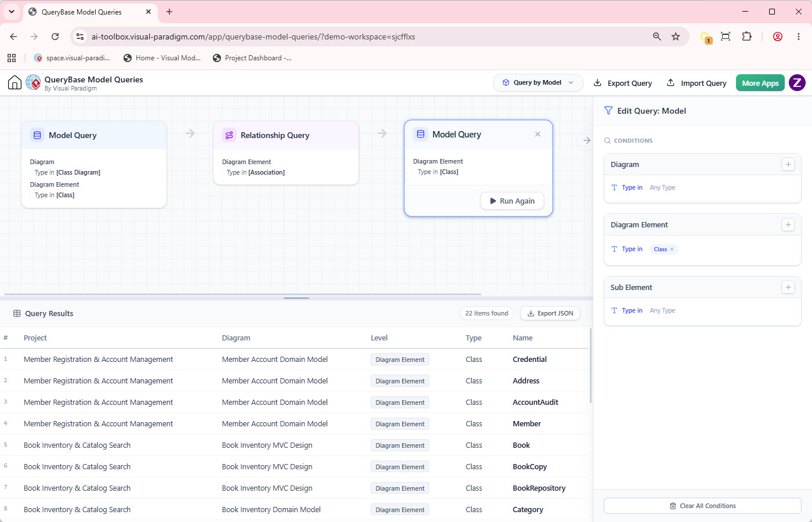812x522 pixels.
Task: Click the database icon on selected Model Query card
Action: click(x=420, y=134)
